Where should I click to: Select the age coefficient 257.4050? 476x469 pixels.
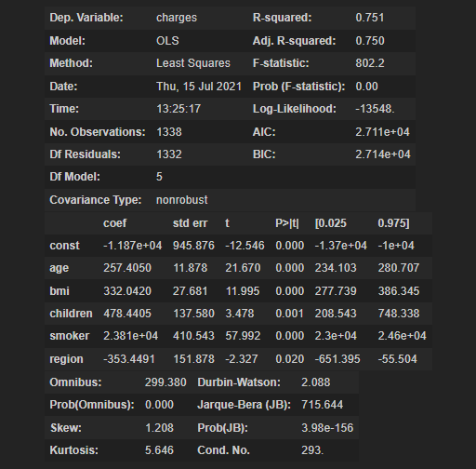point(127,268)
